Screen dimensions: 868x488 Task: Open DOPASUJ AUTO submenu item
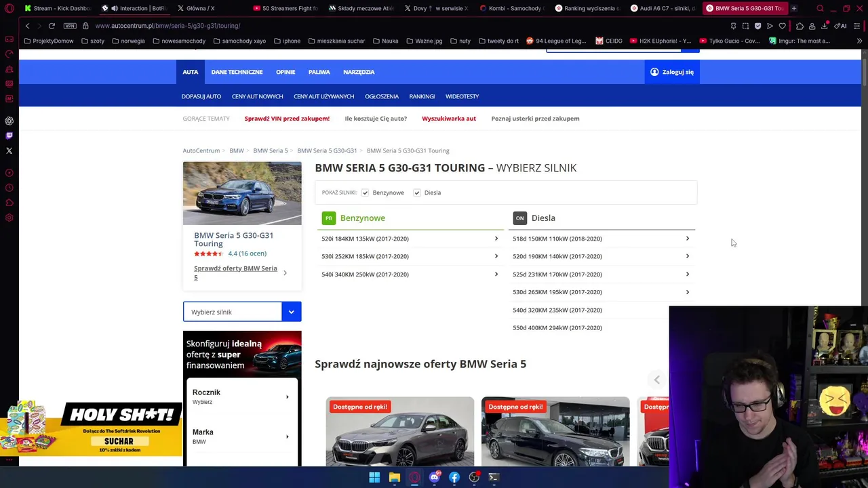click(x=201, y=96)
